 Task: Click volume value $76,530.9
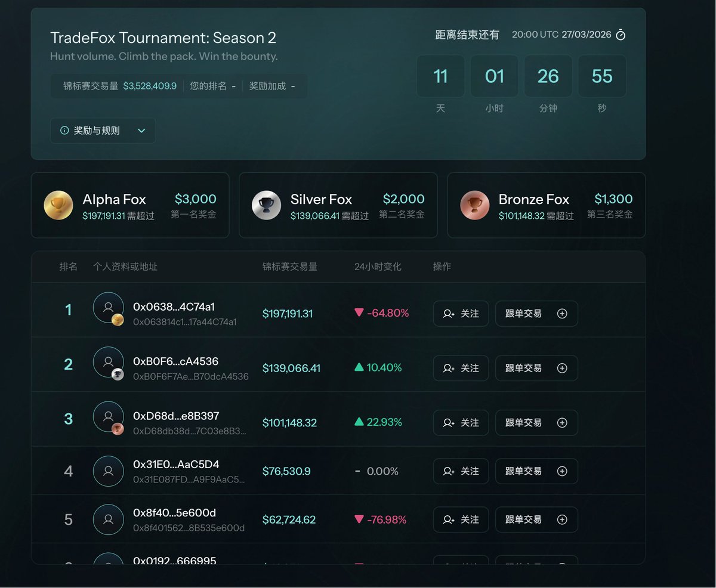pos(286,471)
